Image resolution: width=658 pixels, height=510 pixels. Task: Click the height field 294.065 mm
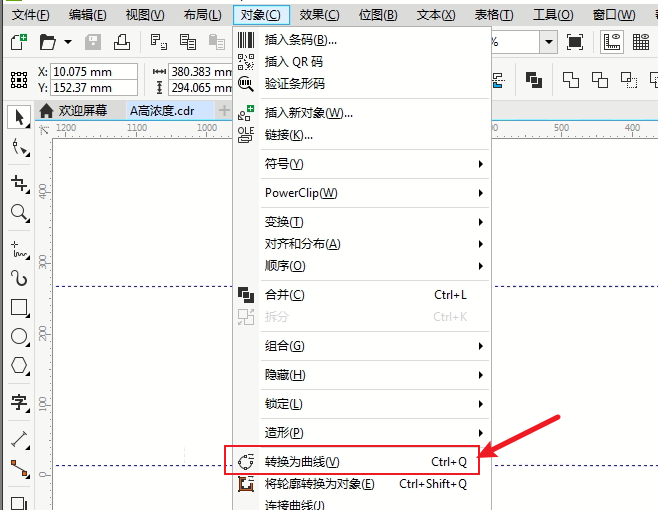click(x=201, y=88)
